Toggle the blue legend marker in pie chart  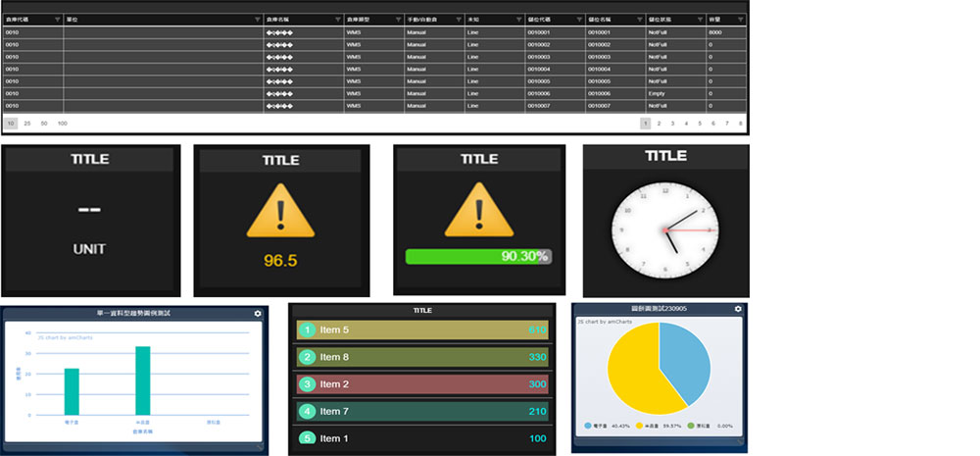(x=588, y=427)
